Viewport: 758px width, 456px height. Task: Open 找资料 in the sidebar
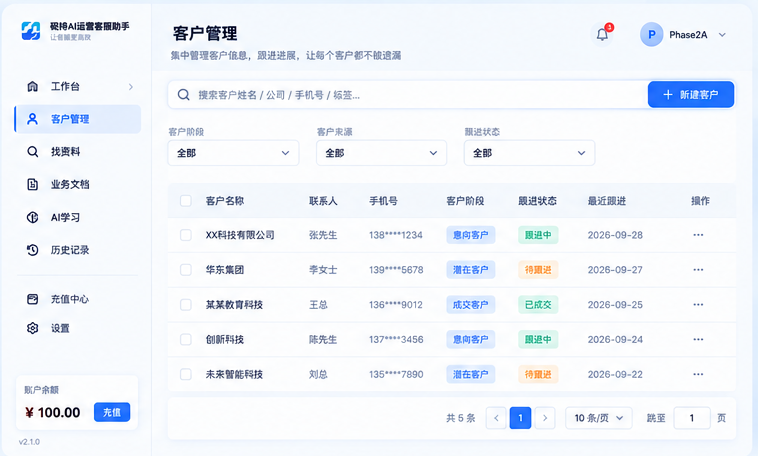78,152
